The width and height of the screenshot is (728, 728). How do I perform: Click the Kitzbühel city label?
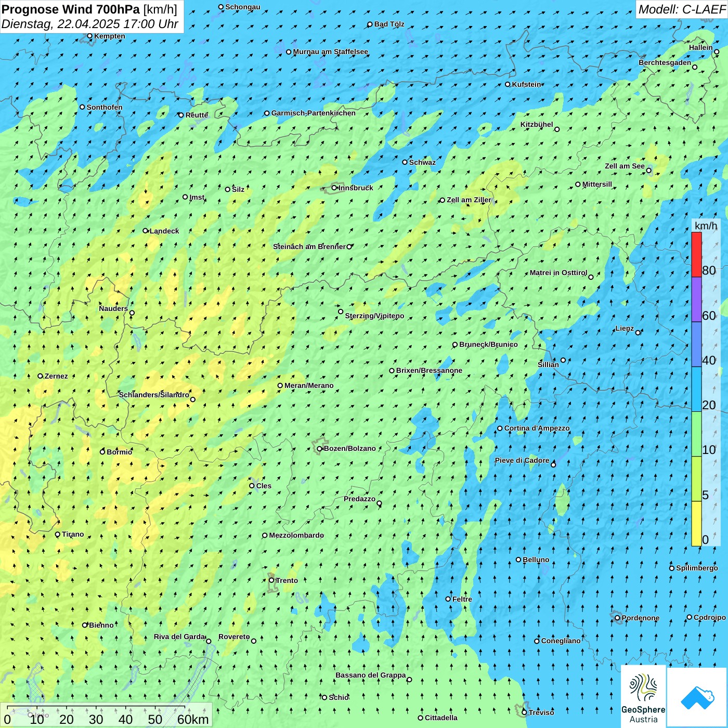click(537, 125)
